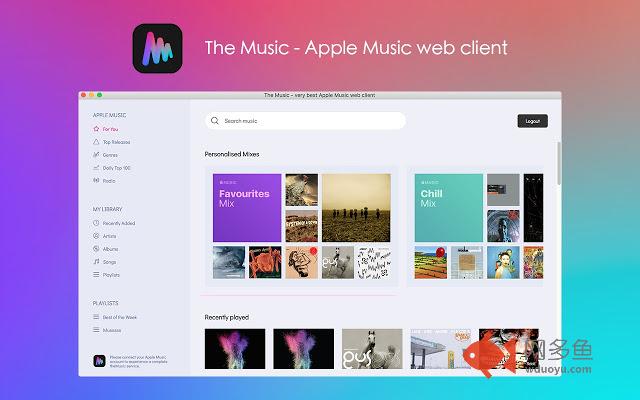Open the pale beige square cover in Chill Mix
This screenshot has width=640, height=400.
coord(467,262)
